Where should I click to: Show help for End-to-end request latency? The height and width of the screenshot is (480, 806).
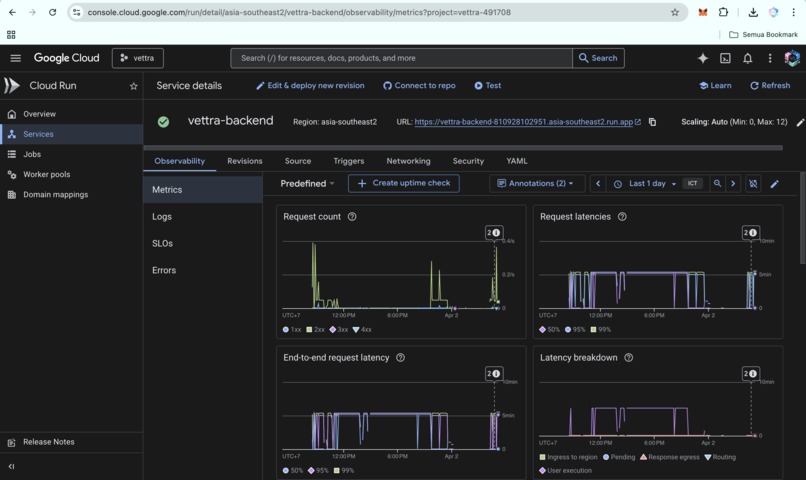pyautogui.click(x=400, y=358)
